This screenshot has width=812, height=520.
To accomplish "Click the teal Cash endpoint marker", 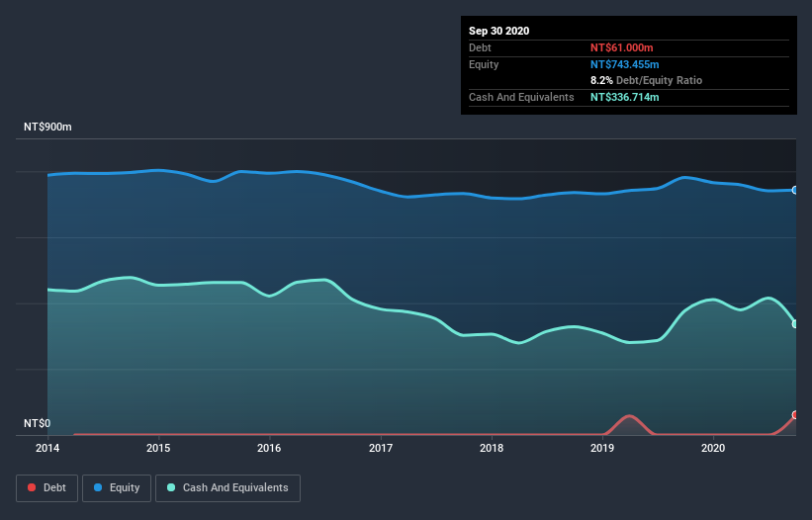I will pyautogui.click(x=794, y=323).
